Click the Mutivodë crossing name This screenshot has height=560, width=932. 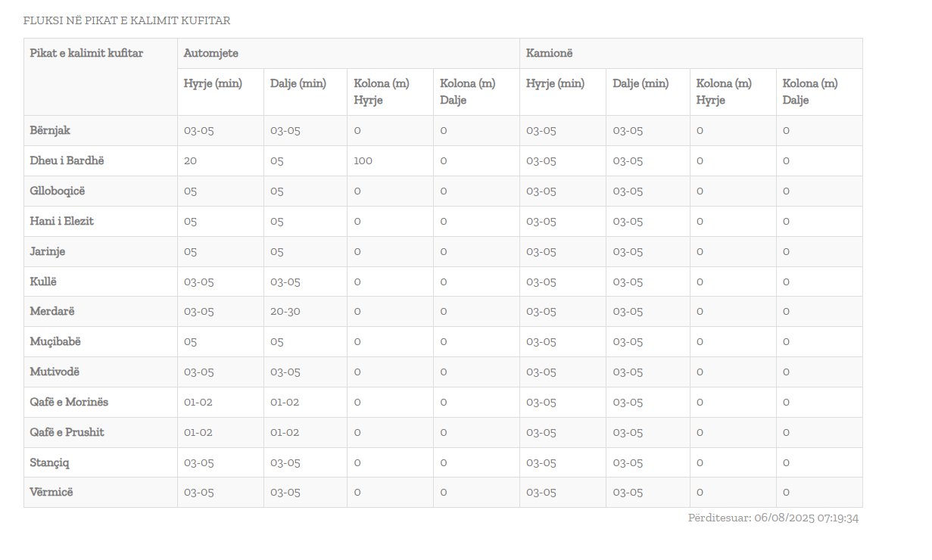pos(55,372)
